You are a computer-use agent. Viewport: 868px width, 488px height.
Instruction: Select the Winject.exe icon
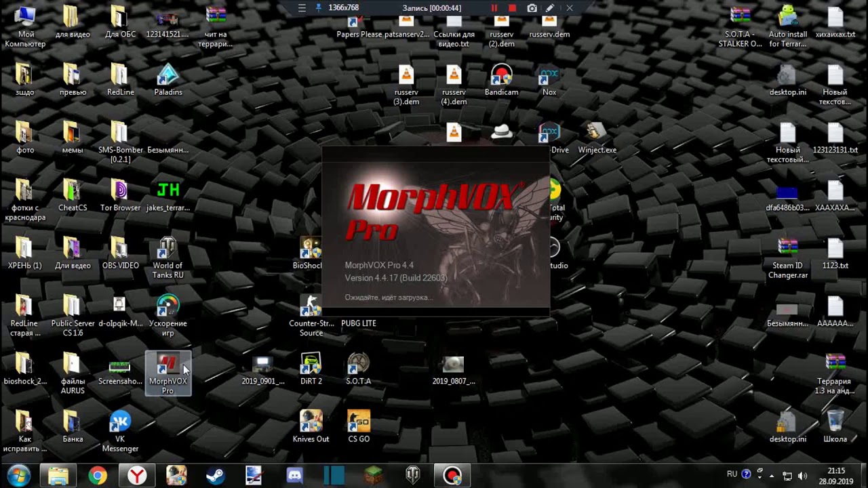pos(597,138)
